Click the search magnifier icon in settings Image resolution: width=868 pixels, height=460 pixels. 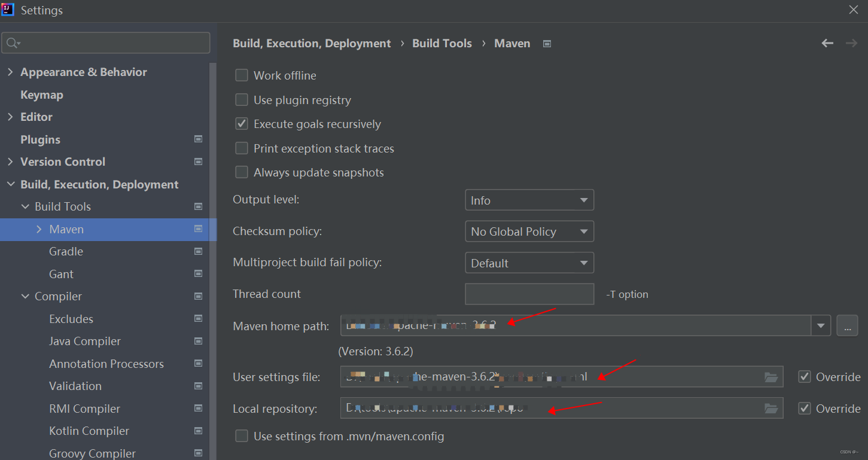click(13, 43)
